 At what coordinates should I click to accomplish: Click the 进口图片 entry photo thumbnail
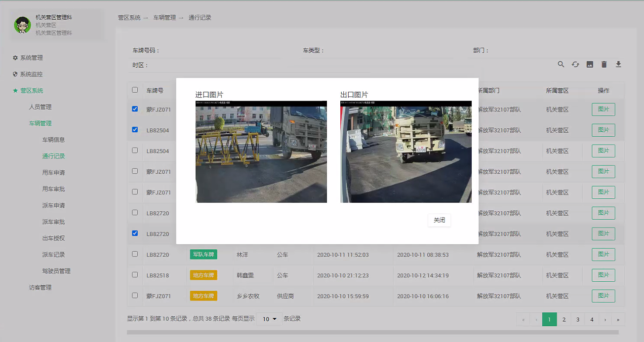pyautogui.click(x=261, y=152)
